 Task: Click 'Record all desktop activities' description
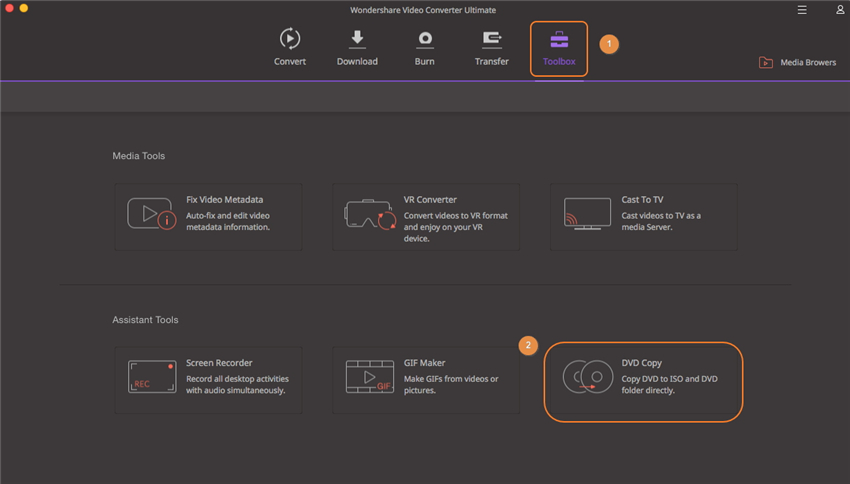point(237,384)
